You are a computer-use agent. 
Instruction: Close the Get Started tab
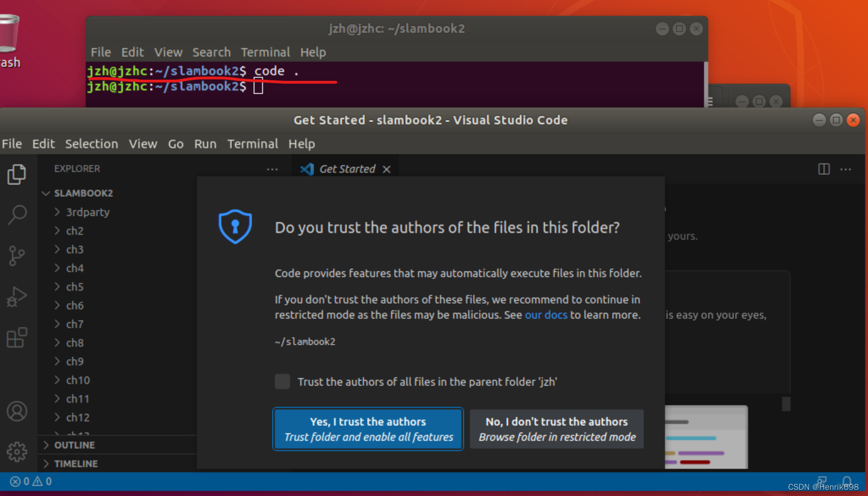(387, 169)
